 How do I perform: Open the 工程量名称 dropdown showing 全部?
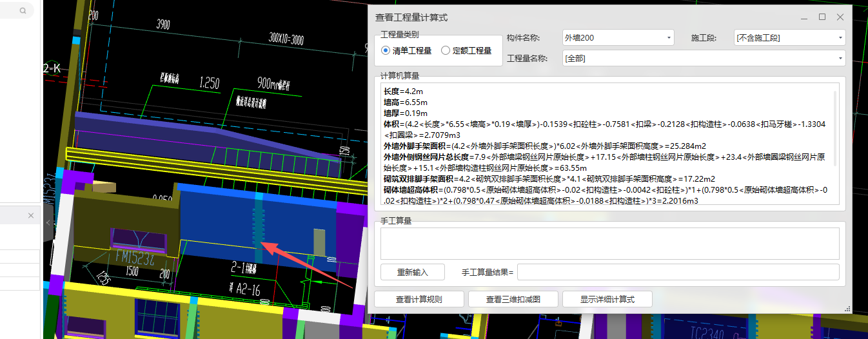(x=703, y=59)
